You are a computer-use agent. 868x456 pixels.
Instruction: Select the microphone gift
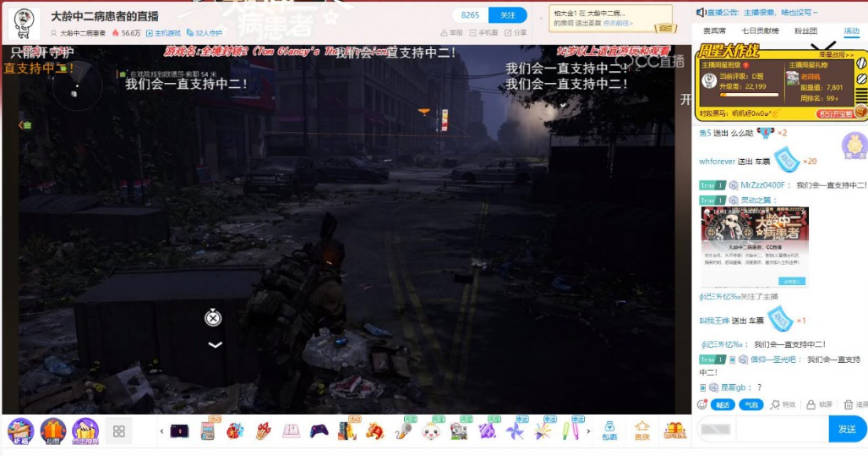click(x=403, y=431)
